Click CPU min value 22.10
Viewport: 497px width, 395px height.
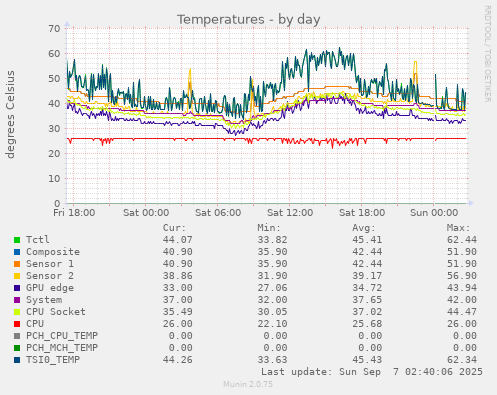272,324
